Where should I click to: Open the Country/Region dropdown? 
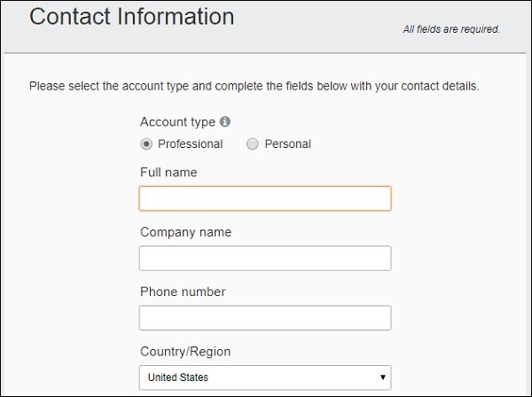pos(264,378)
